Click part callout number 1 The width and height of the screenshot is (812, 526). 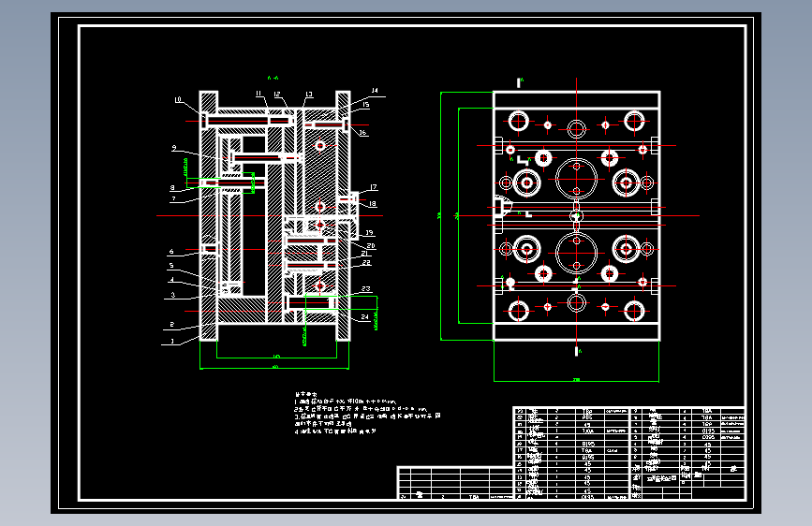[x=172, y=342]
